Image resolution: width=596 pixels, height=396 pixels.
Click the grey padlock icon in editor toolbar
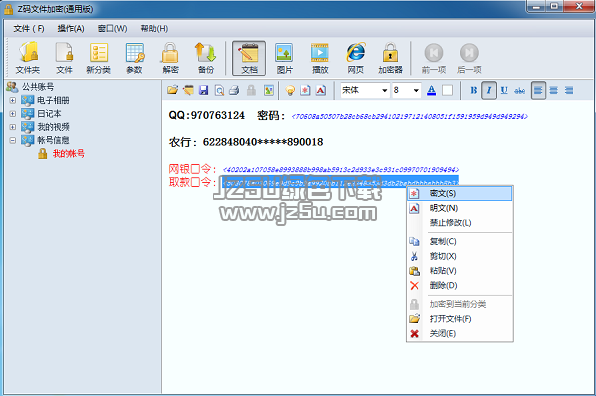[x=251, y=90]
